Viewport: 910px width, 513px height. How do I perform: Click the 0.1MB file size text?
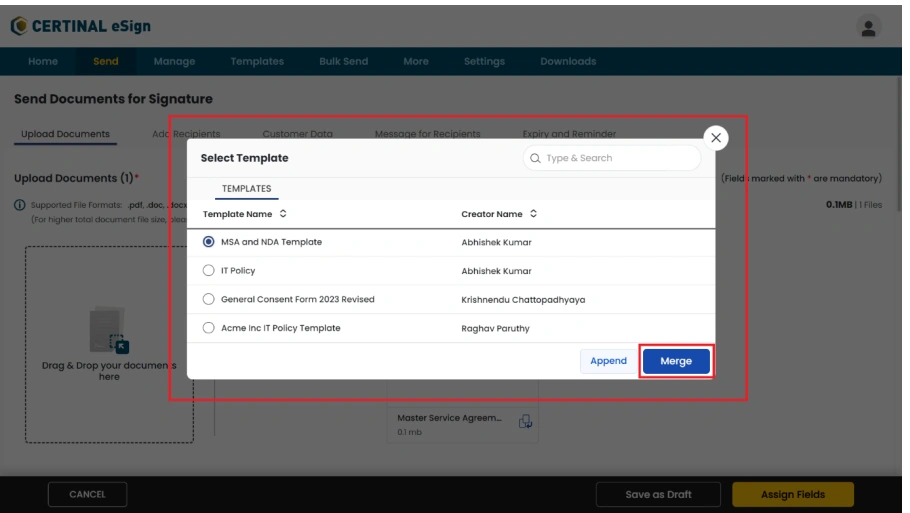tap(839, 205)
